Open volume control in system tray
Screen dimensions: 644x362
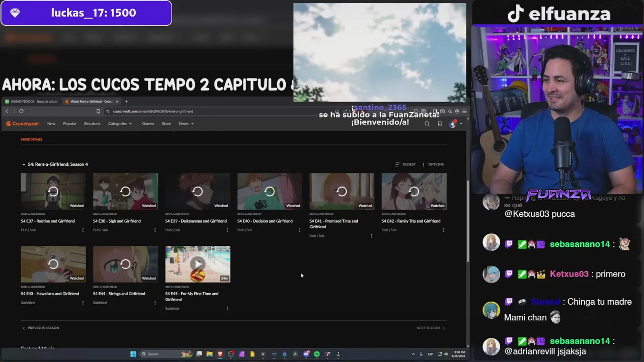tap(446, 354)
